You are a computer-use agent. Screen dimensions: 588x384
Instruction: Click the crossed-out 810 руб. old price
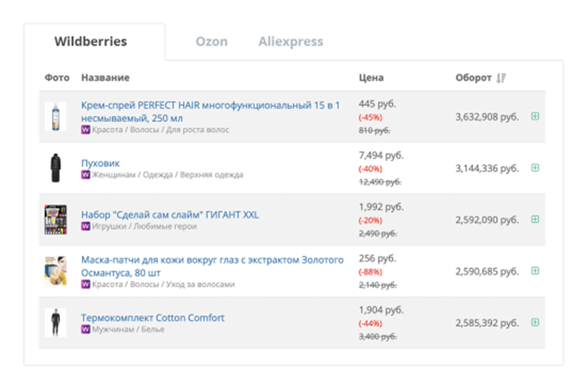pyautogui.click(x=374, y=131)
